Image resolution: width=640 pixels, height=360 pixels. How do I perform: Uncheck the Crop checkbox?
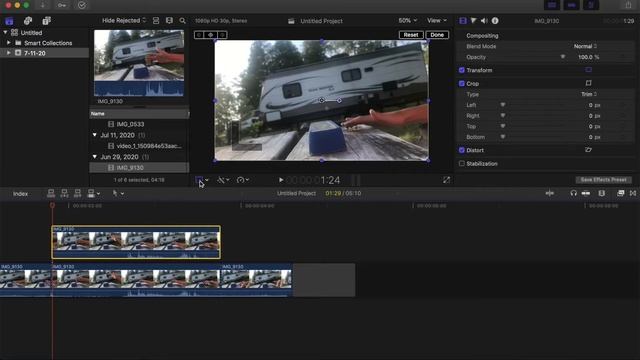pos(462,83)
